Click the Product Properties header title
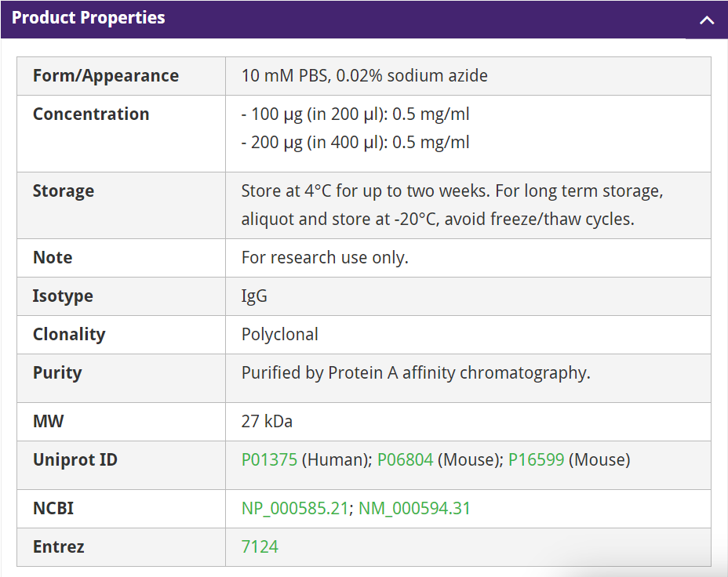728x577 pixels. [x=89, y=18]
